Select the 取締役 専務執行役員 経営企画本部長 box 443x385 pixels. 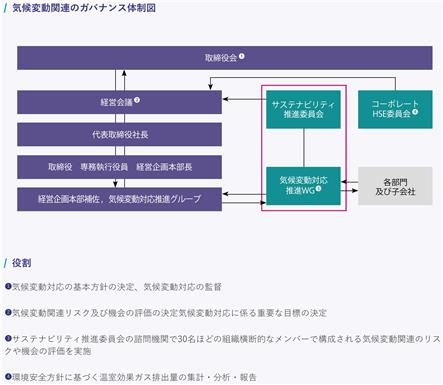(x=119, y=167)
